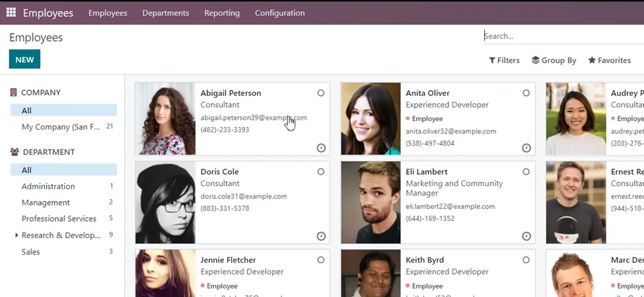Image resolution: width=644 pixels, height=297 pixels.
Task: Click the Eli Lambert name
Action: (x=427, y=172)
